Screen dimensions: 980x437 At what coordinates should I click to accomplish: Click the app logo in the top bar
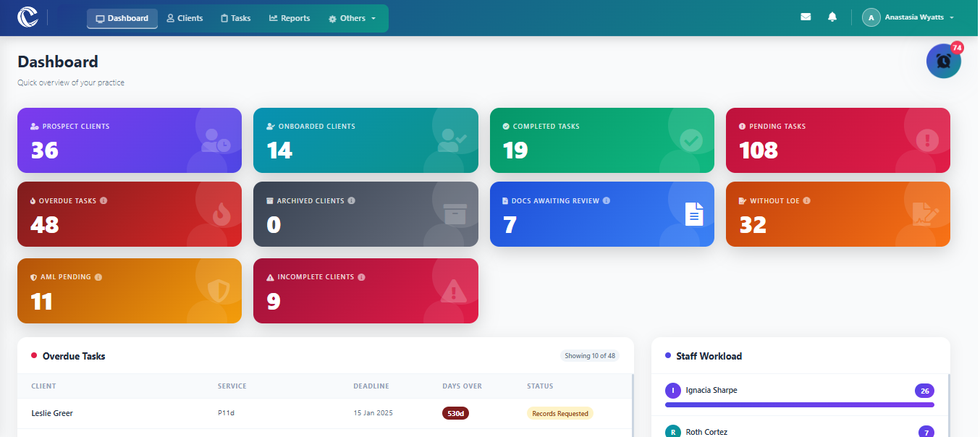[28, 17]
